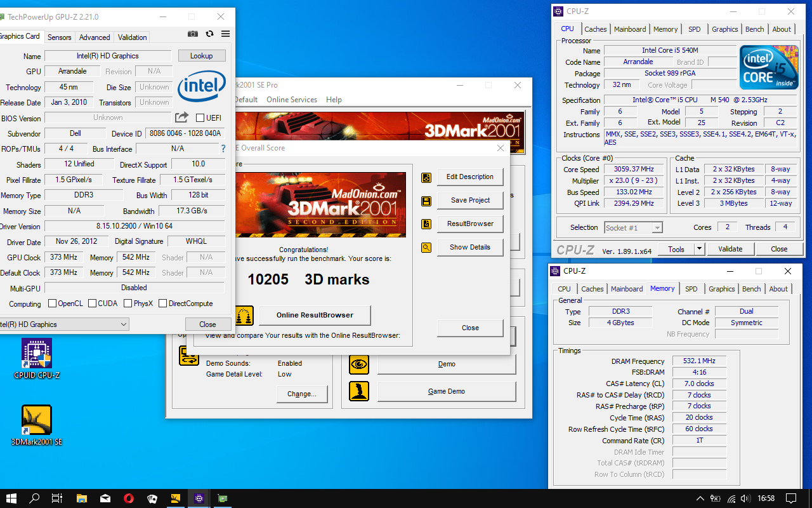This screenshot has height=508, width=812.
Task: Open CPUID CPU-Z desktop shortcut
Action: coord(37,358)
